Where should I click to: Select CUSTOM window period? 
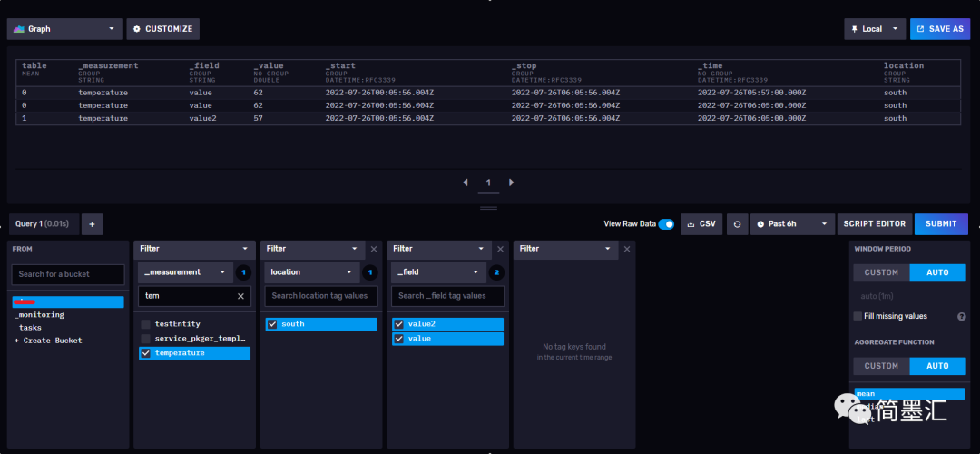click(x=881, y=272)
